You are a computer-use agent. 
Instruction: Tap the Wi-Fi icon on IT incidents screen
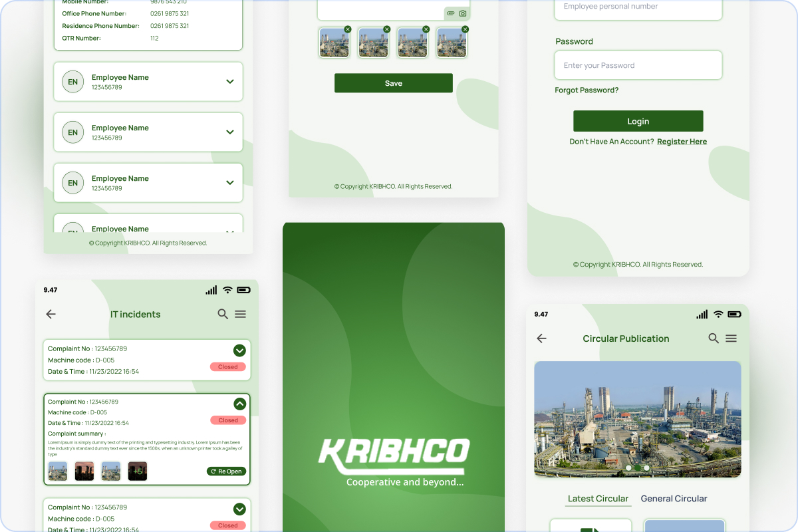click(x=227, y=290)
